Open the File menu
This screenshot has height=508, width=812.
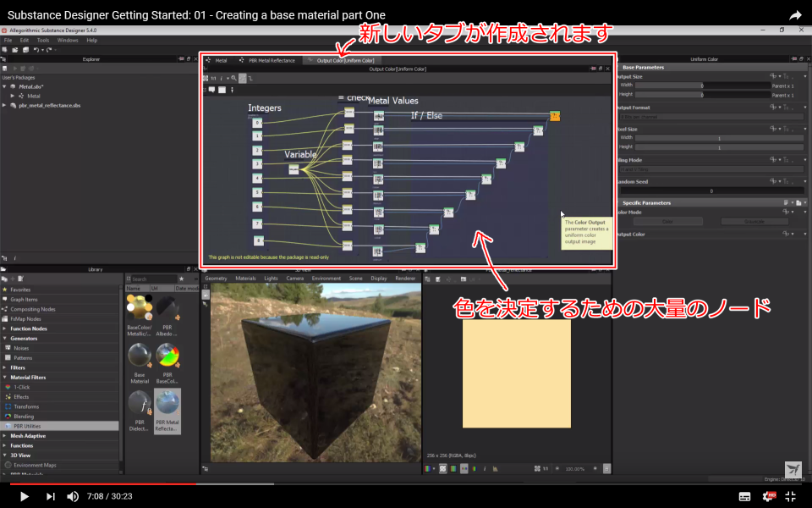click(x=8, y=40)
